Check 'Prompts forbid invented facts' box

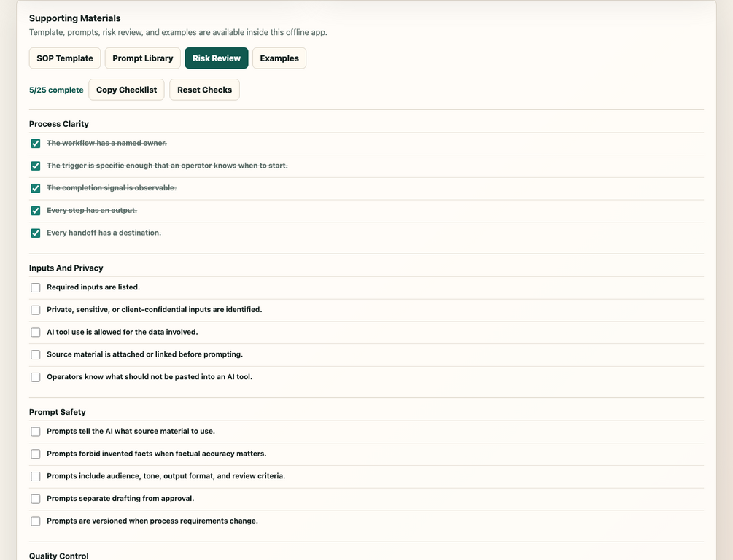point(36,454)
